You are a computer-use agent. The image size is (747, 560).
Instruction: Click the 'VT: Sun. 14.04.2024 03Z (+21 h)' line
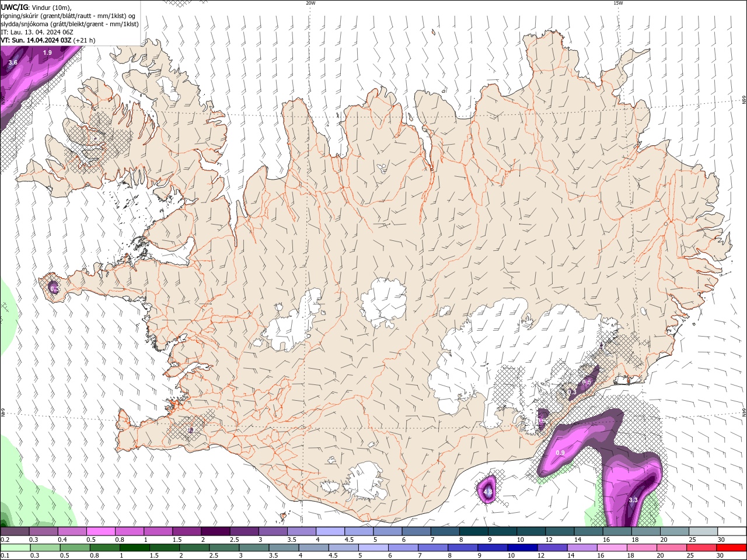pyautogui.click(x=48, y=40)
